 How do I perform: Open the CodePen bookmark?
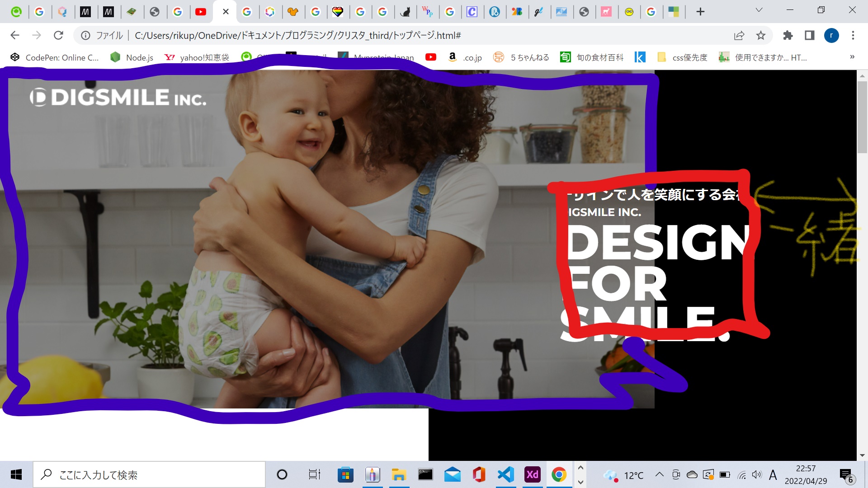54,57
